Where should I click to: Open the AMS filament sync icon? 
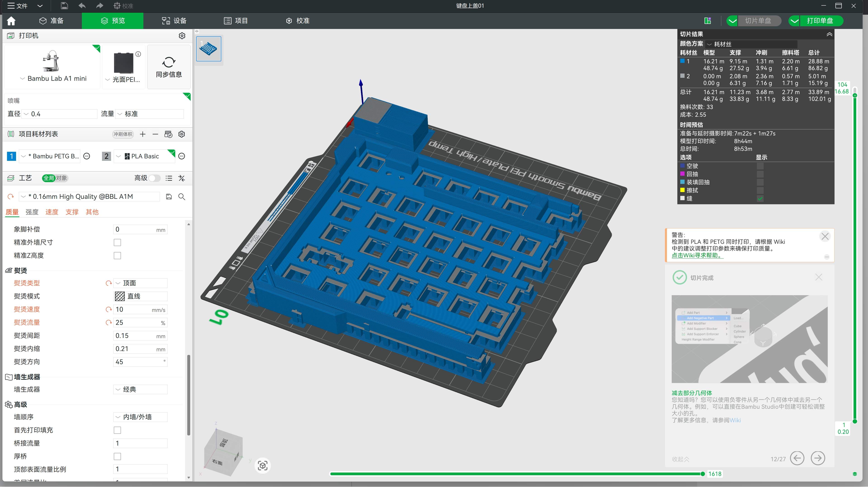coord(168,134)
